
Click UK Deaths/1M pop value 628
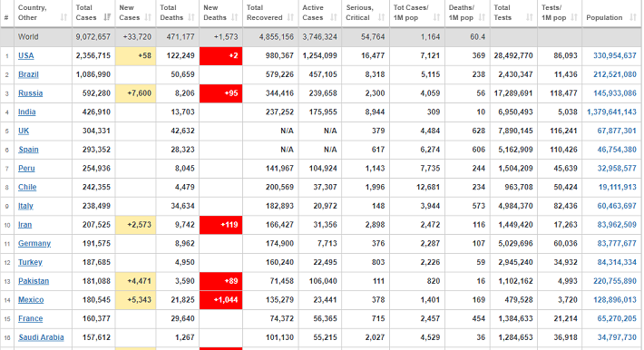click(x=479, y=131)
